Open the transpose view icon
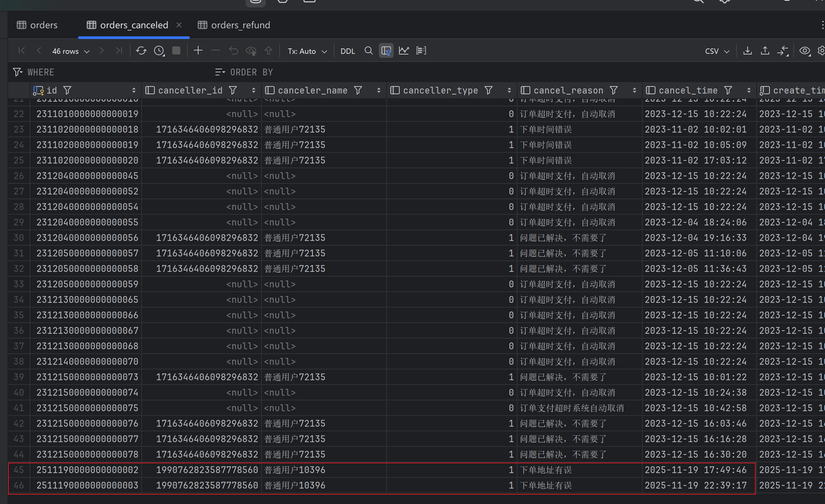 coord(421,51)
